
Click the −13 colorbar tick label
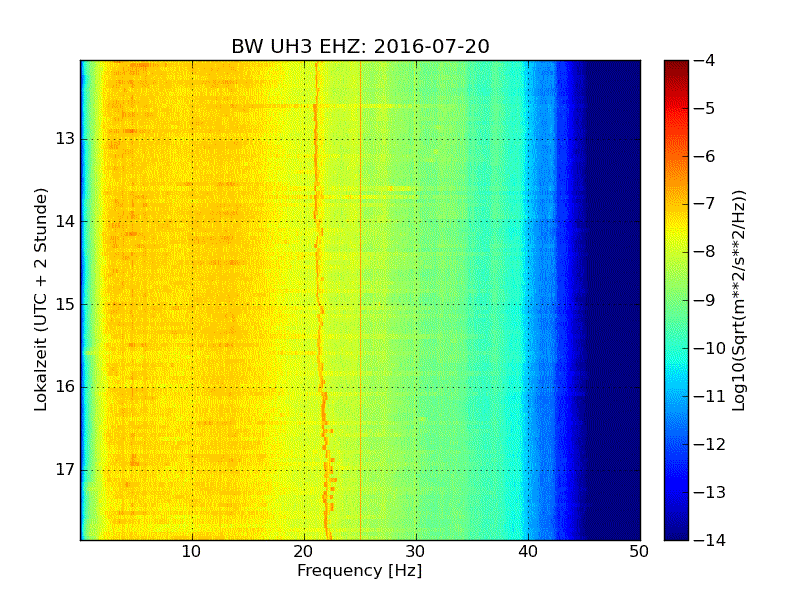tap(710, 492)
